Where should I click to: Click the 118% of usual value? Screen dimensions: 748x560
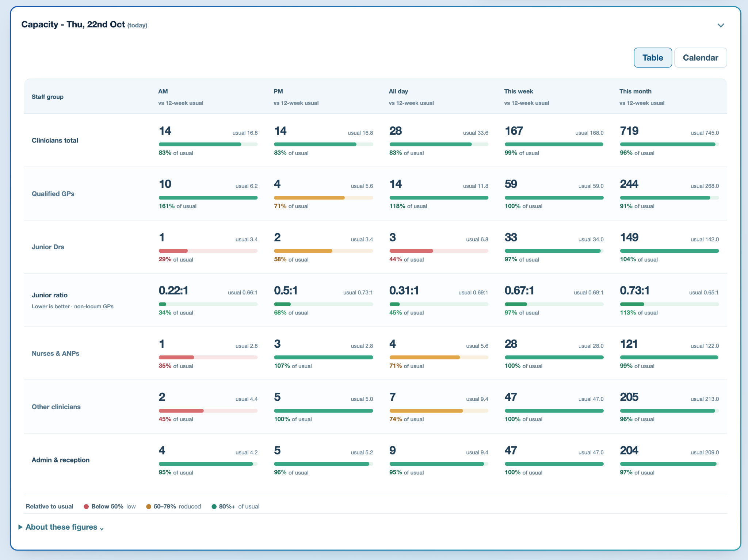[408, 206]
